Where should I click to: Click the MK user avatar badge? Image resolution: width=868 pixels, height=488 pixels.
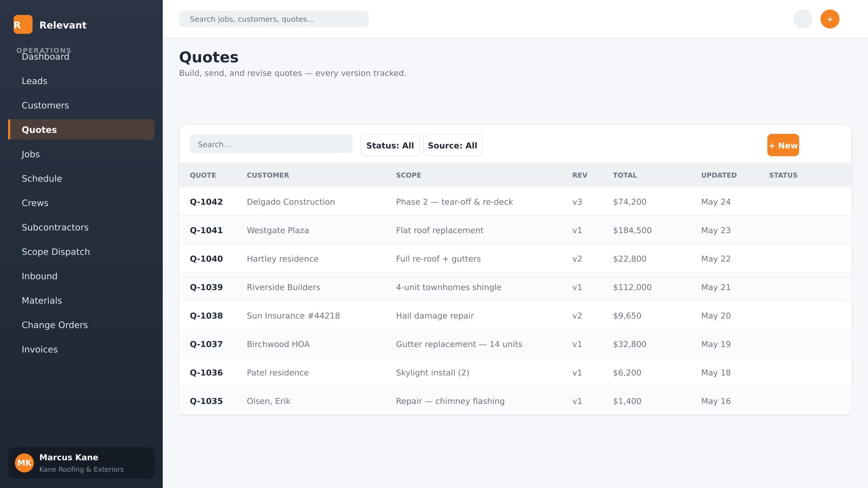(24, 463)
